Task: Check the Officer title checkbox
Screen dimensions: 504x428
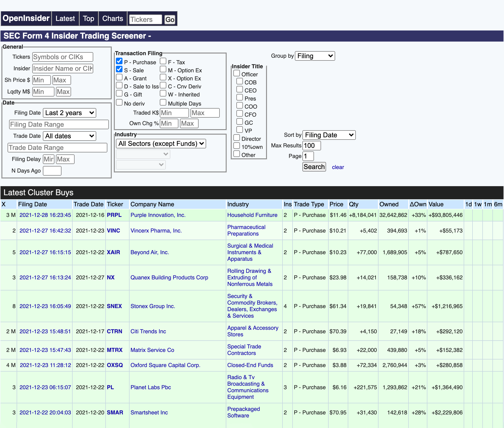Action: pyautogui.click(x=237, y=73)
